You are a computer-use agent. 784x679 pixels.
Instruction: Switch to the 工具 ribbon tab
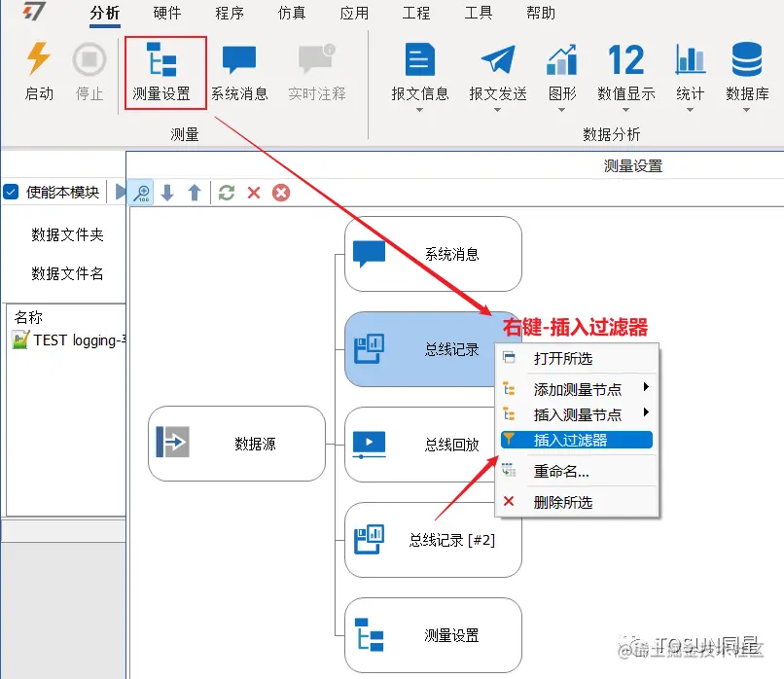coord(479,13)
